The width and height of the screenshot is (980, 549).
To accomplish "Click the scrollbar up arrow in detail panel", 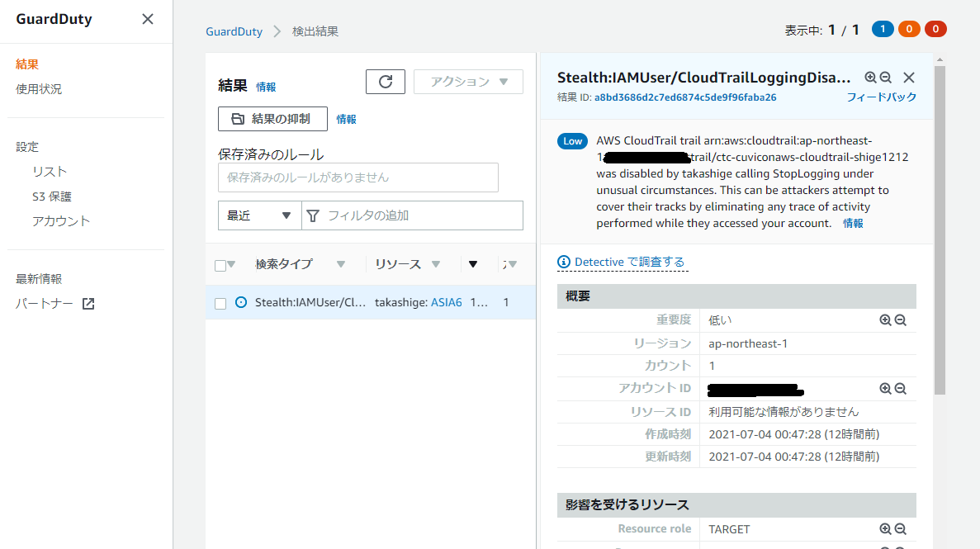I will [940, 60].
